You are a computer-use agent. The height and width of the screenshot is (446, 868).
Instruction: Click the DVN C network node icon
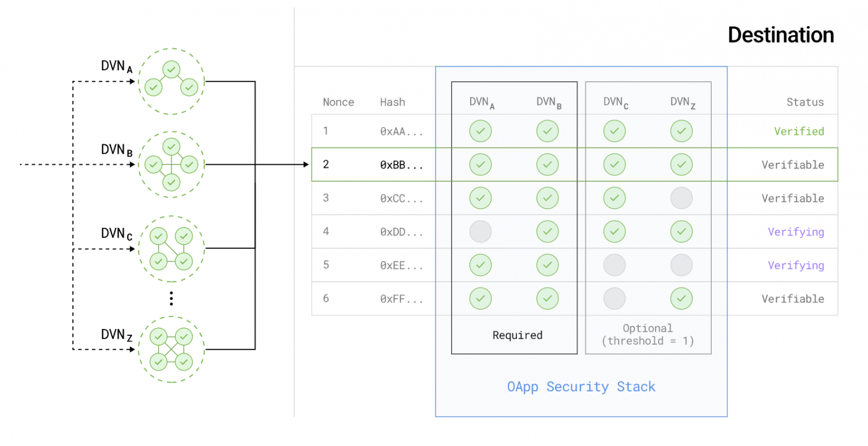pos(171,248)
